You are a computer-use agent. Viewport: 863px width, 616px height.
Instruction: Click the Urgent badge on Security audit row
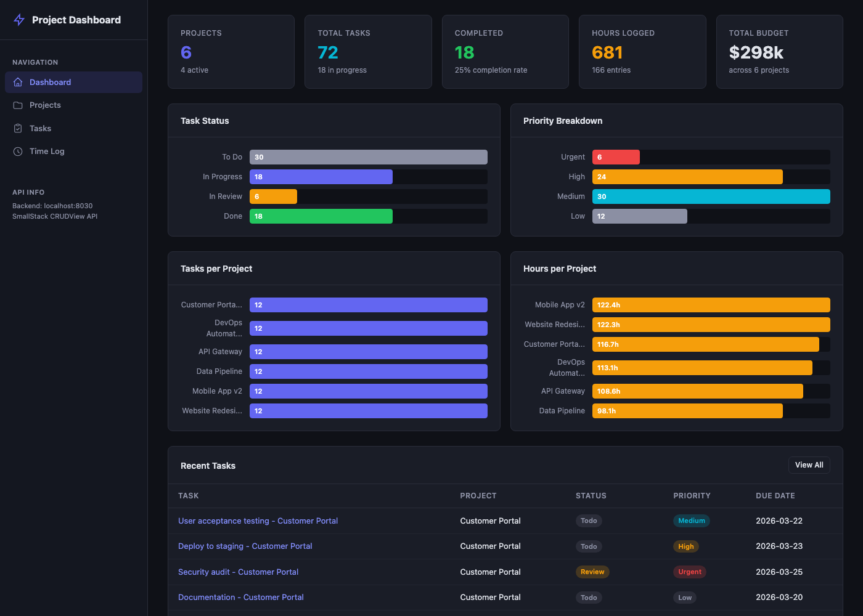tap(689, 572)
